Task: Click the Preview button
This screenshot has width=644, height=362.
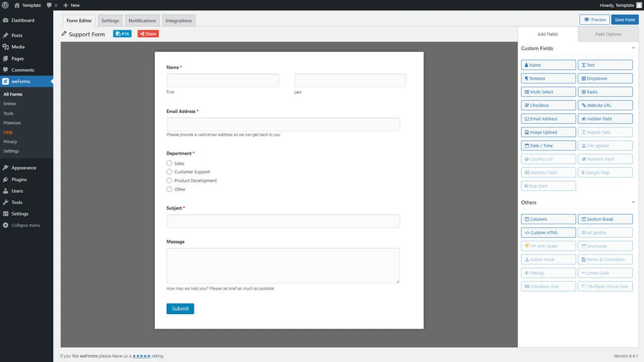Action: (595, 20)
